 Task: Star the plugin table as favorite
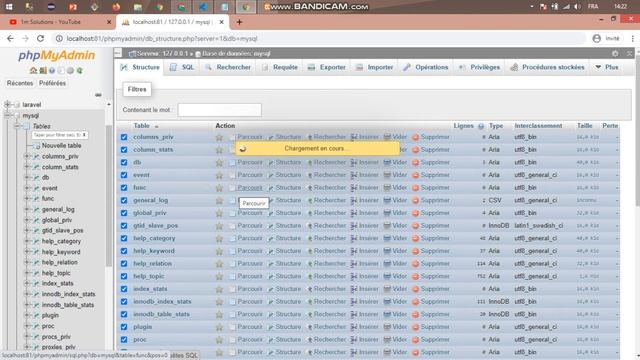pyautogui.click(x=219, y=327)
